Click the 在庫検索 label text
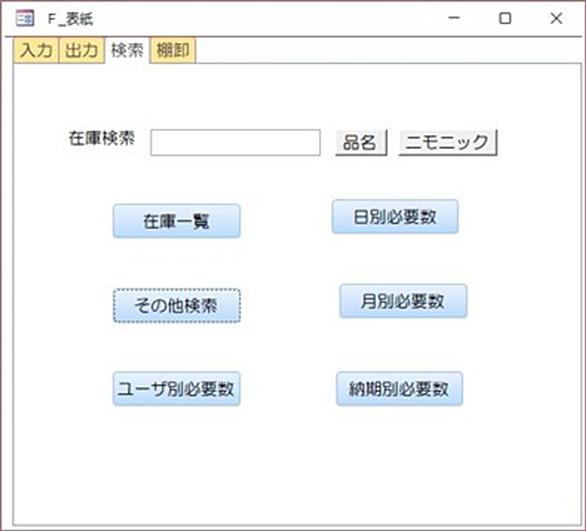 coord(102,139)
